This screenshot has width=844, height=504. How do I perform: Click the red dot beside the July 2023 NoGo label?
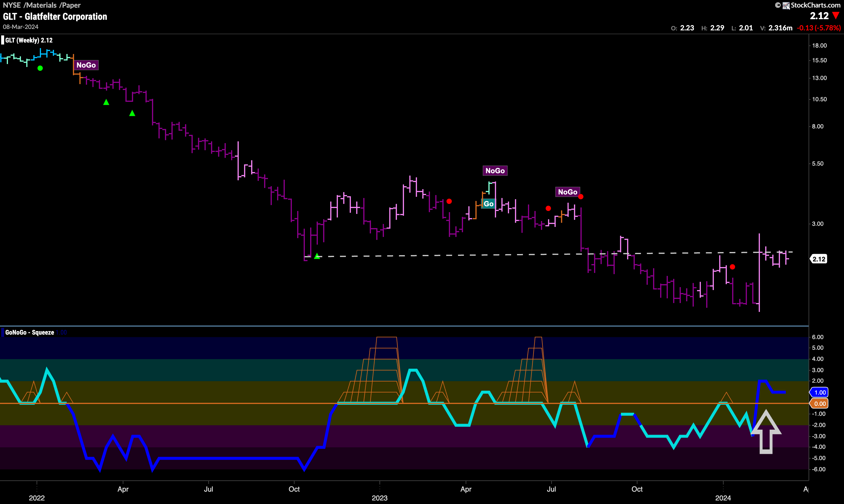point(581,197)
